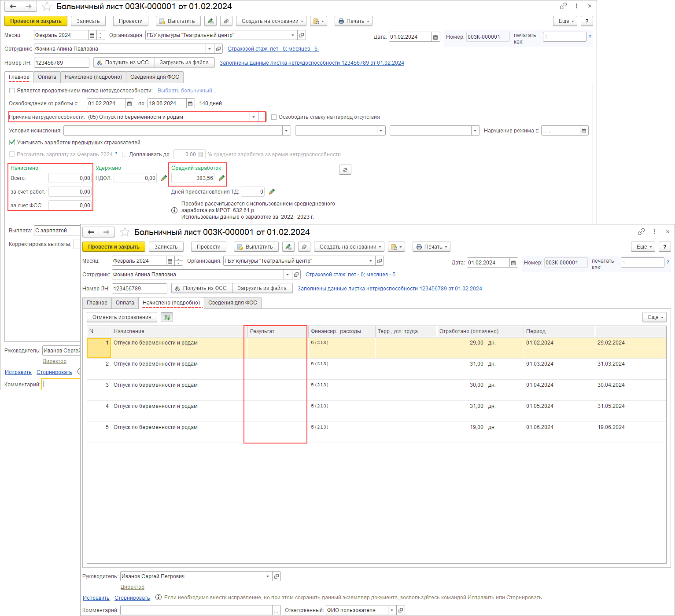Expand the rear window Сотрудник dropdown
675x616 pixels.
pos(210,49)
